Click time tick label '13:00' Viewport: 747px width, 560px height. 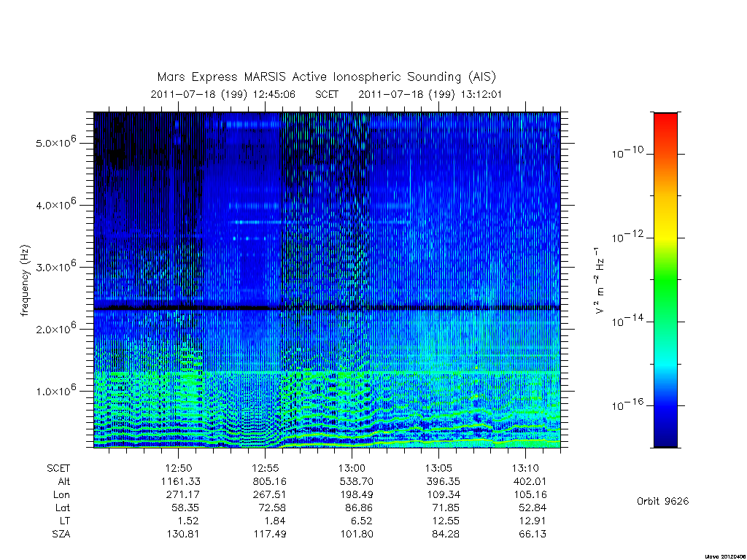[352, 469]
